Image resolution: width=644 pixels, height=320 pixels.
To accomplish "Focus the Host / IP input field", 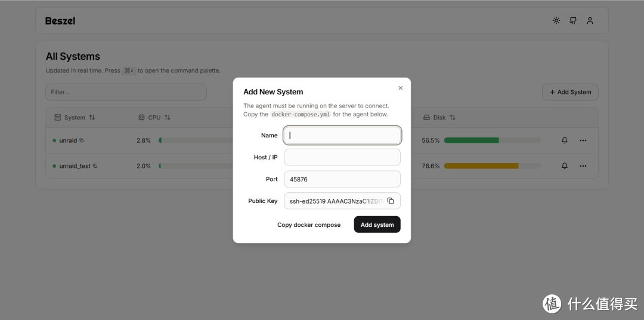I will 342,158.
